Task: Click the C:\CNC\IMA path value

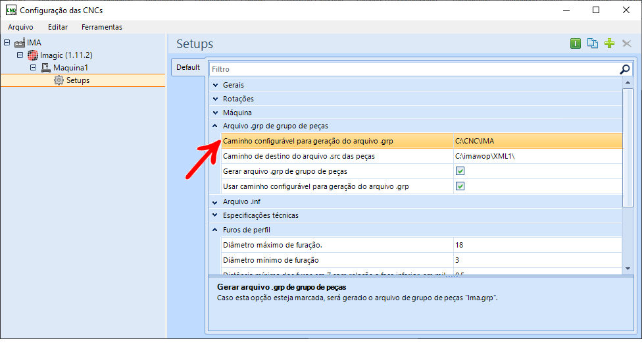Action: tap(474, 141)
